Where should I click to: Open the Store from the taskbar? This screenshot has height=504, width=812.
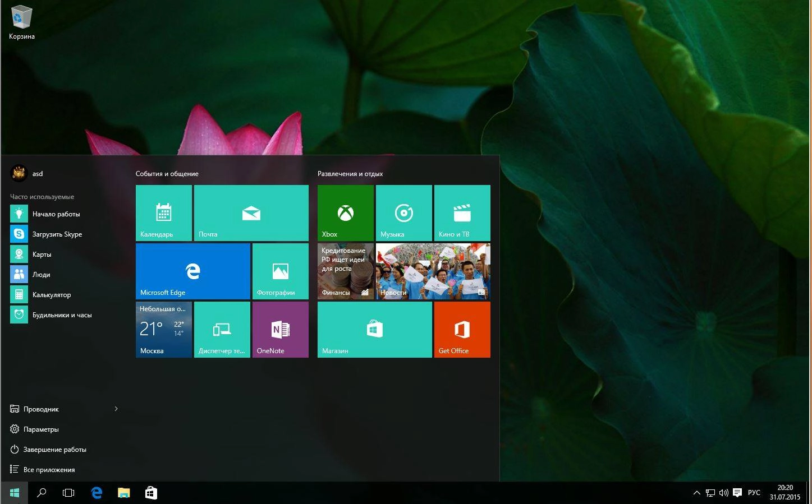pos(151,493)
